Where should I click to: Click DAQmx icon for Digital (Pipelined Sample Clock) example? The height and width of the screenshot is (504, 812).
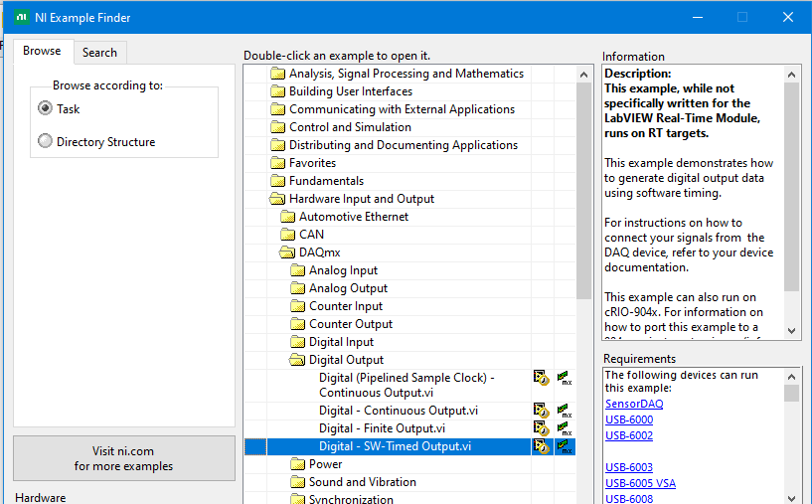(565, 378)
